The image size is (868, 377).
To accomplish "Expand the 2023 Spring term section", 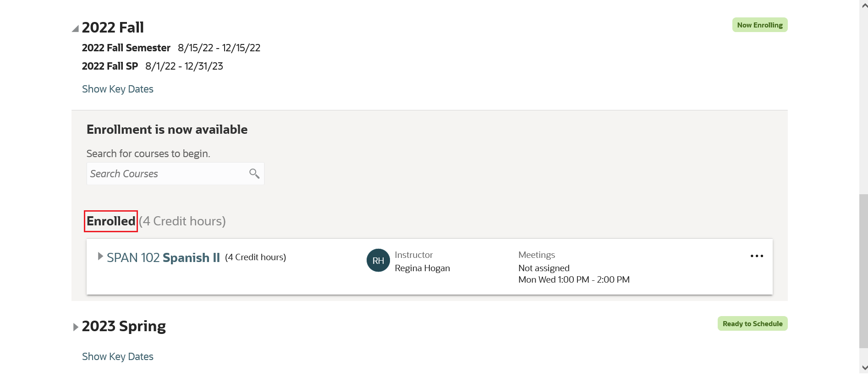I will pyautogui.click(x=76, y=327).
